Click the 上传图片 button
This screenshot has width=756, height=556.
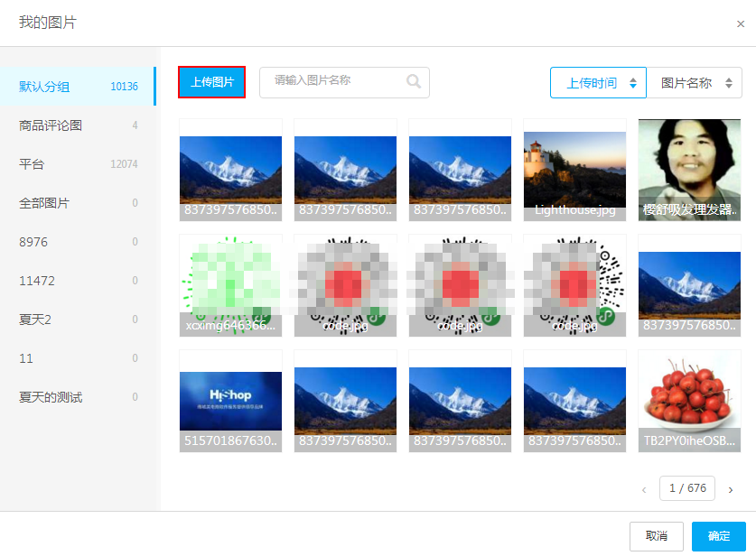[212, 82]
